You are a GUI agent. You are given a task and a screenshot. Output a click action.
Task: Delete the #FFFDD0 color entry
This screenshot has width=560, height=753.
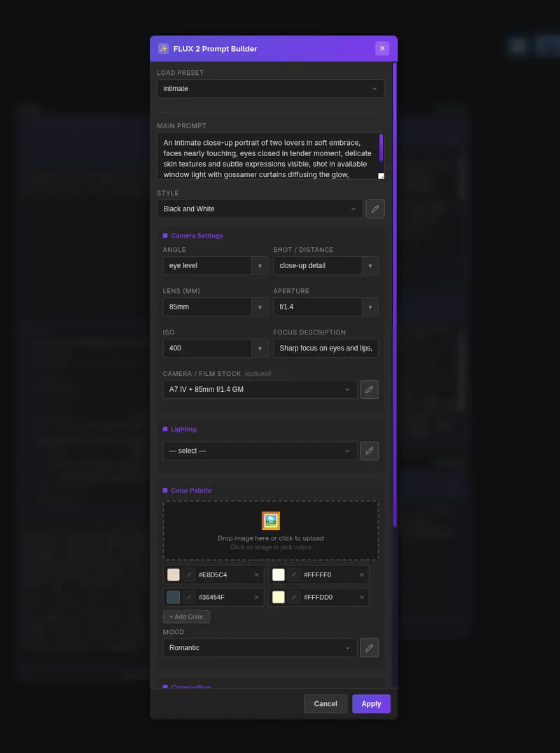[362, 597]
